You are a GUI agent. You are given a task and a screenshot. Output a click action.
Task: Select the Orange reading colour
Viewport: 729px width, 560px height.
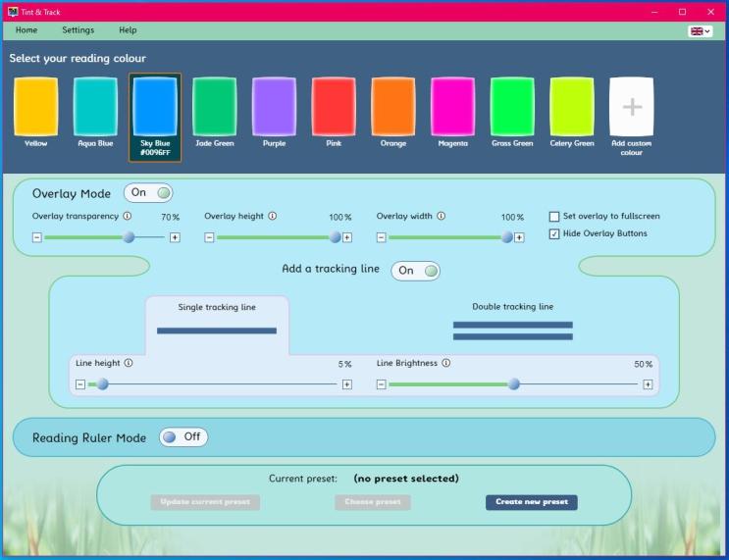[392, 107]
